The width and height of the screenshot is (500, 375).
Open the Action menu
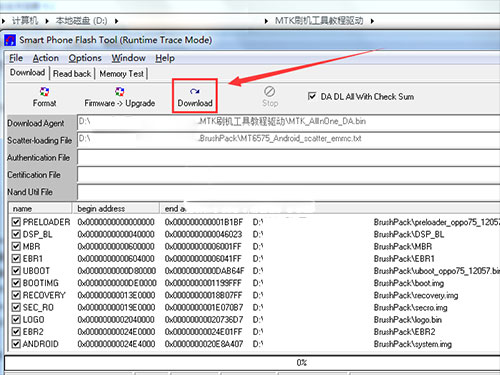[46, 58]
